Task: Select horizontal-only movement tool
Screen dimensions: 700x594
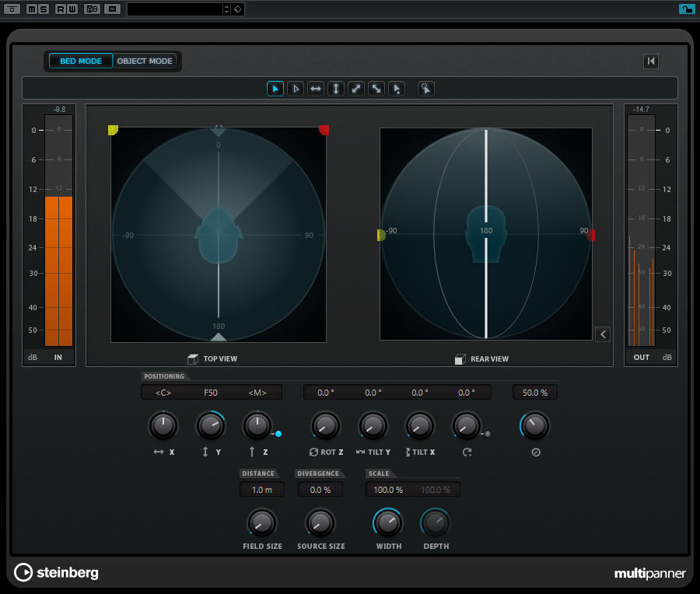Action: pos(316,89)
